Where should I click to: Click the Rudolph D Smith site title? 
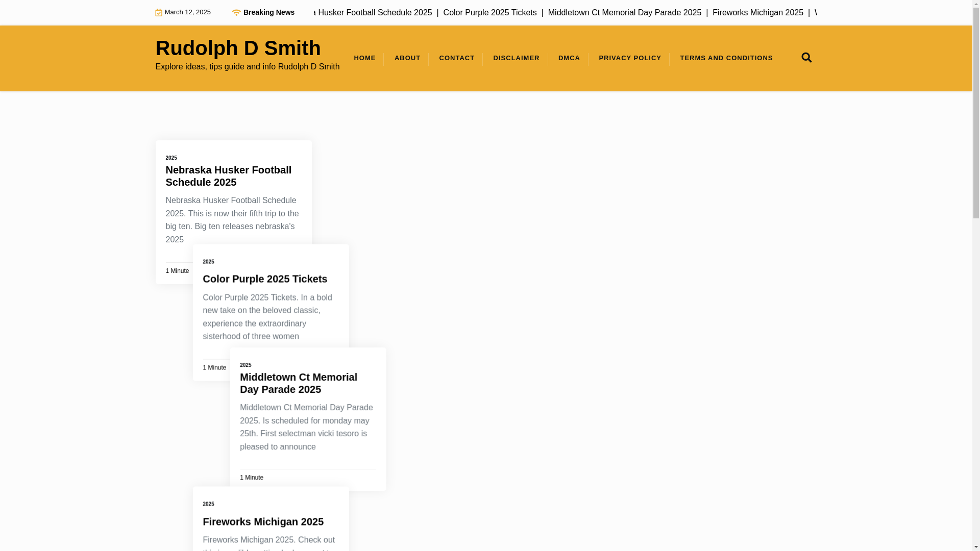[238, 48]
